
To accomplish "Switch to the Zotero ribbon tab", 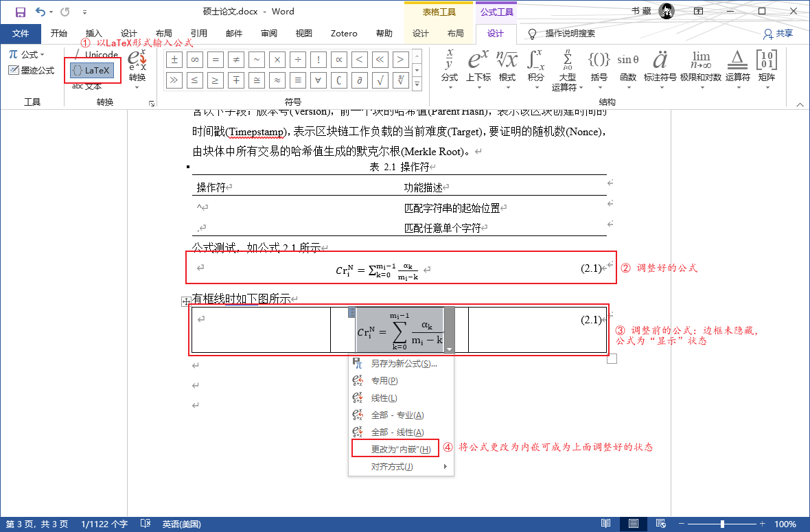I will point(343,33).
